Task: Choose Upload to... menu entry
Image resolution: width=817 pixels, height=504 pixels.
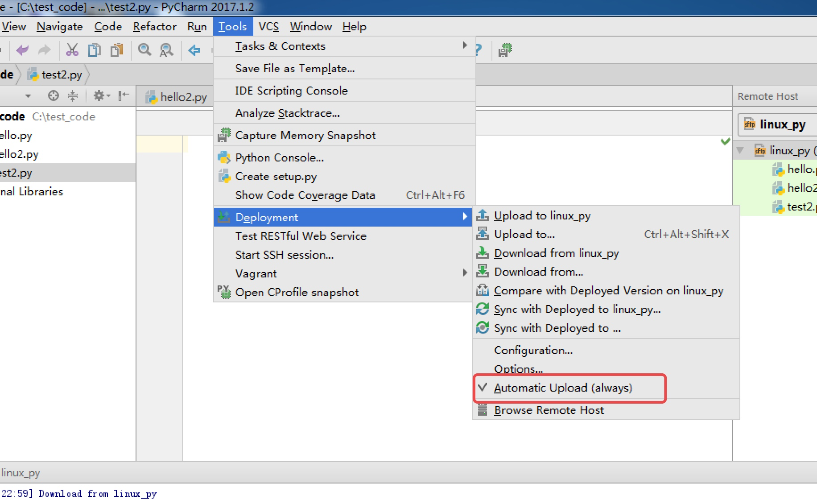Action: 606,234
